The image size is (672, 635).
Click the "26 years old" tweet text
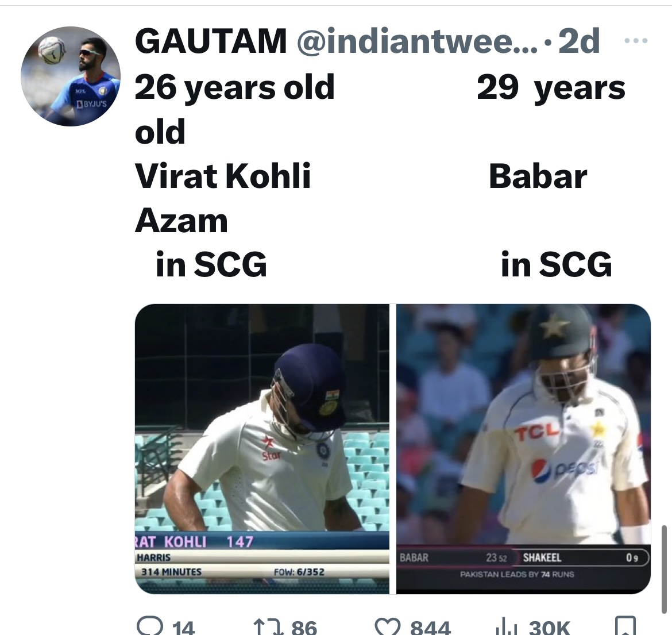(234, 87)
